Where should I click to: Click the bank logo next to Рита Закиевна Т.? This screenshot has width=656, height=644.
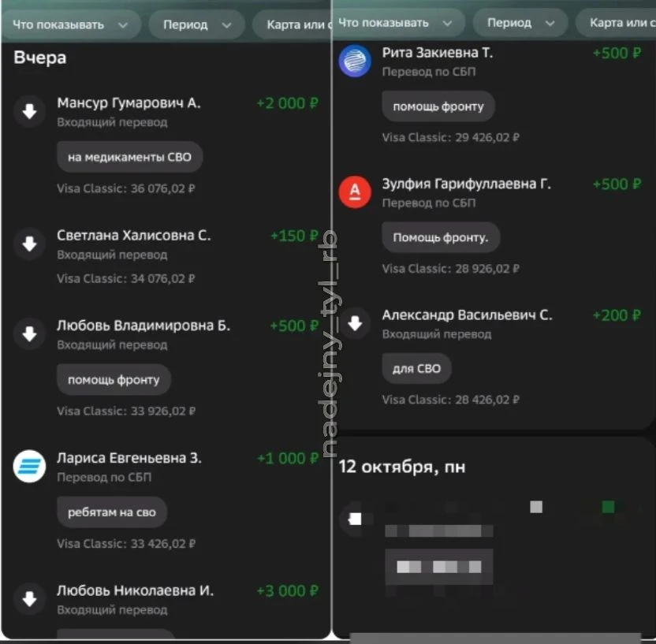[x=355, y=61]
